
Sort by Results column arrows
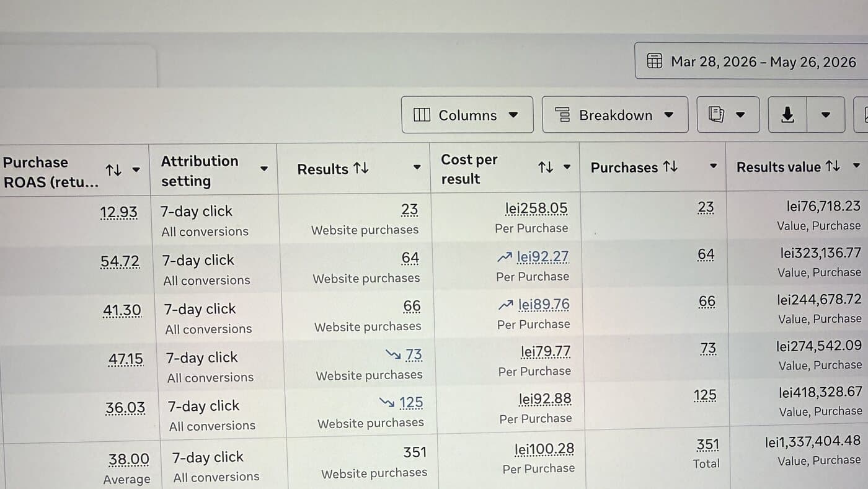coord(361,168)
